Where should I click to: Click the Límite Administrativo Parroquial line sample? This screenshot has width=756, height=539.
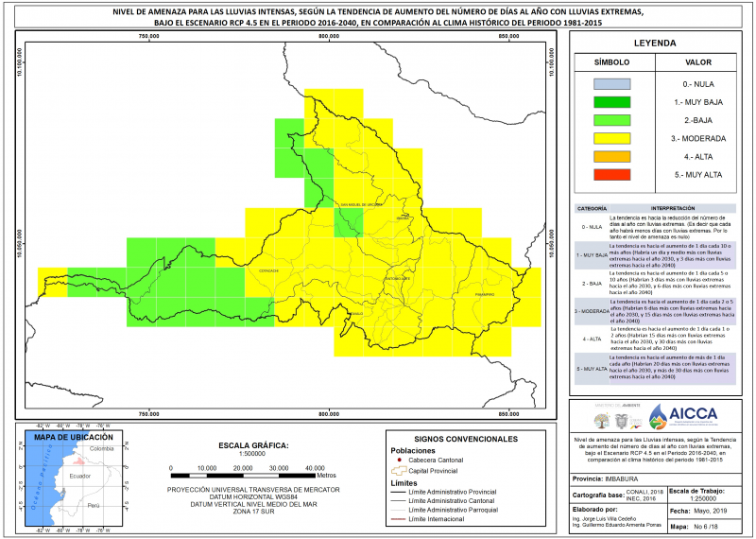coord(398,510)
